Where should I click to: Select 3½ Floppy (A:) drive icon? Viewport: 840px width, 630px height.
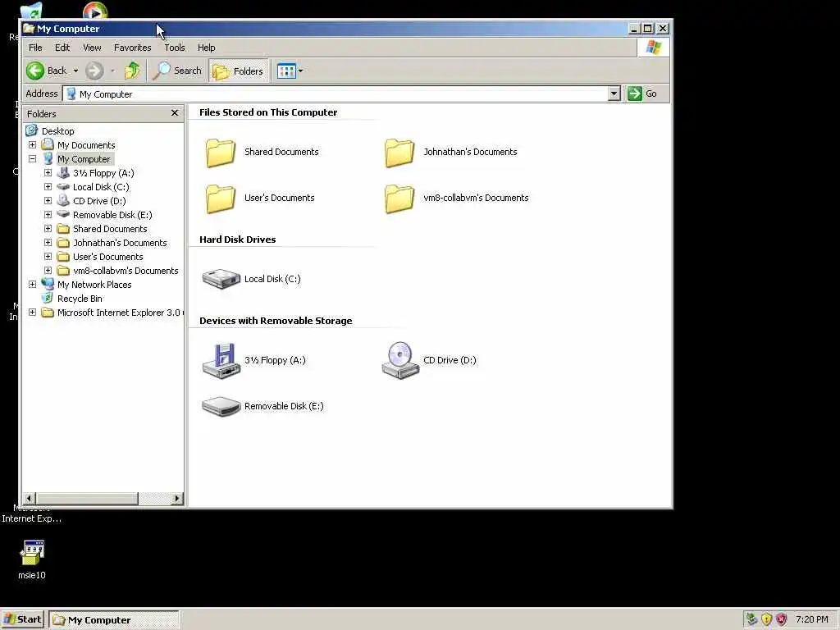point(221,361)
